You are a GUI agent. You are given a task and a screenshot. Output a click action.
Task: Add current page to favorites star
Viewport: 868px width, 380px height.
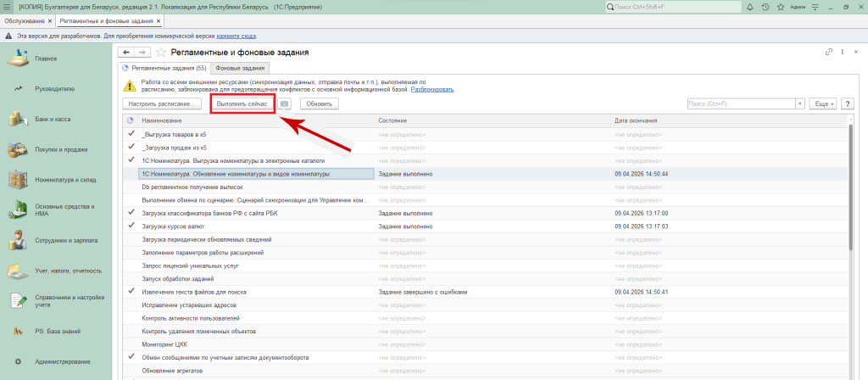[x=161, y=53]
